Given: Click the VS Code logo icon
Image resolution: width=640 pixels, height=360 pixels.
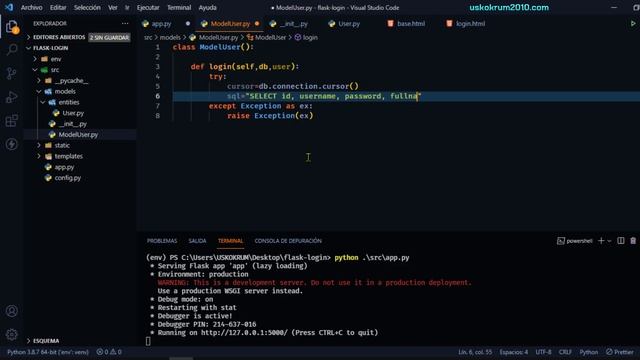Looking at the screenshot, I should [x=9, y=7].
